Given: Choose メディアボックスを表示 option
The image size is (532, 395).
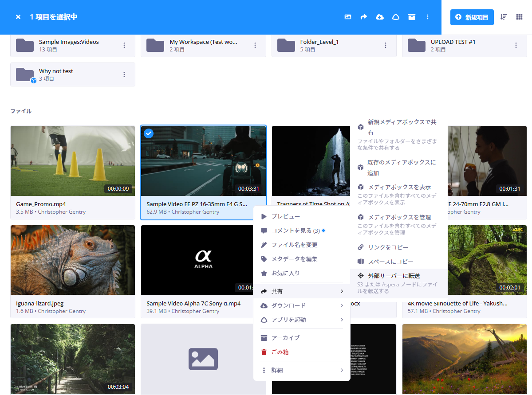Looking at the screenshot, I should [398, 194].
